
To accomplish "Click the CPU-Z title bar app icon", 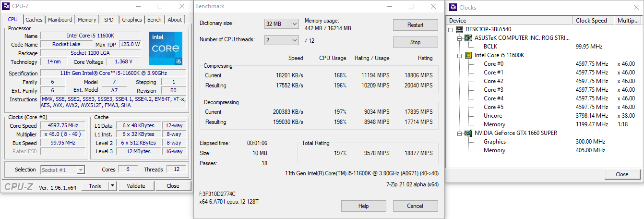I will click(6, 6).
